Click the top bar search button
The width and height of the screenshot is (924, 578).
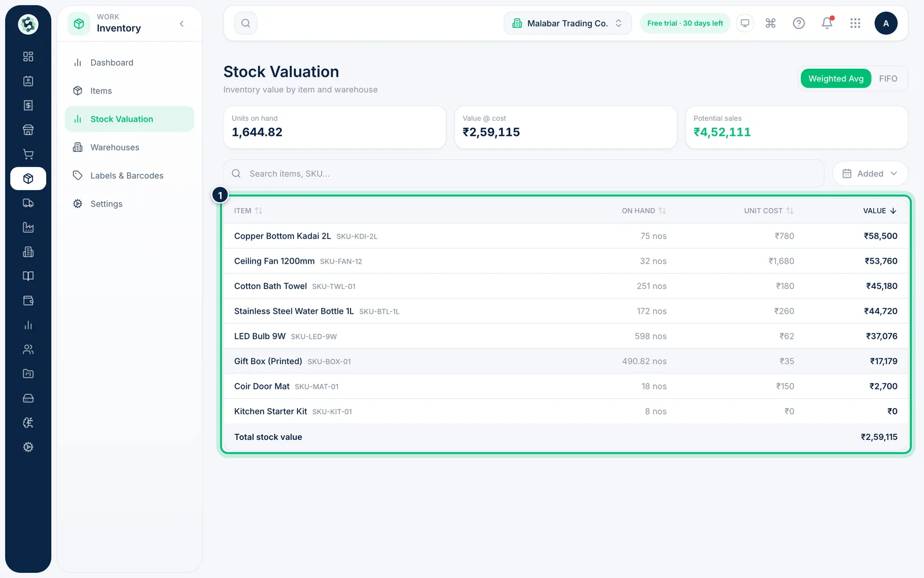[246, 23]
